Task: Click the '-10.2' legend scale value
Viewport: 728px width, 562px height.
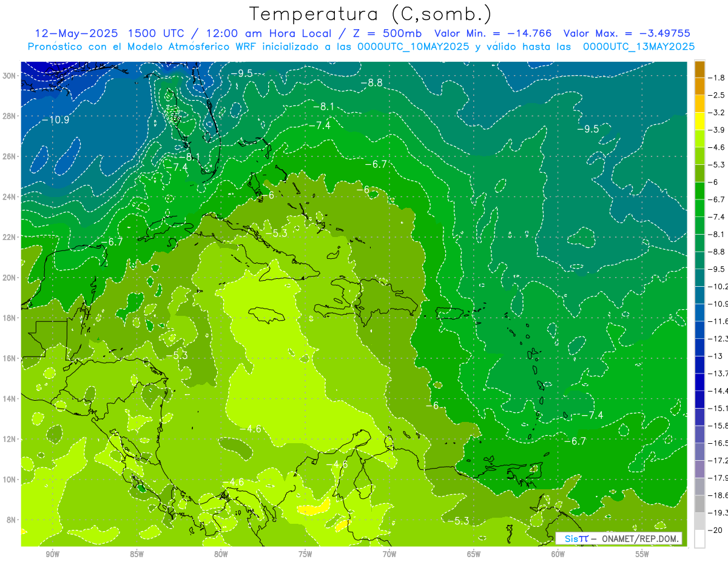Action: (x=718, y=286)
